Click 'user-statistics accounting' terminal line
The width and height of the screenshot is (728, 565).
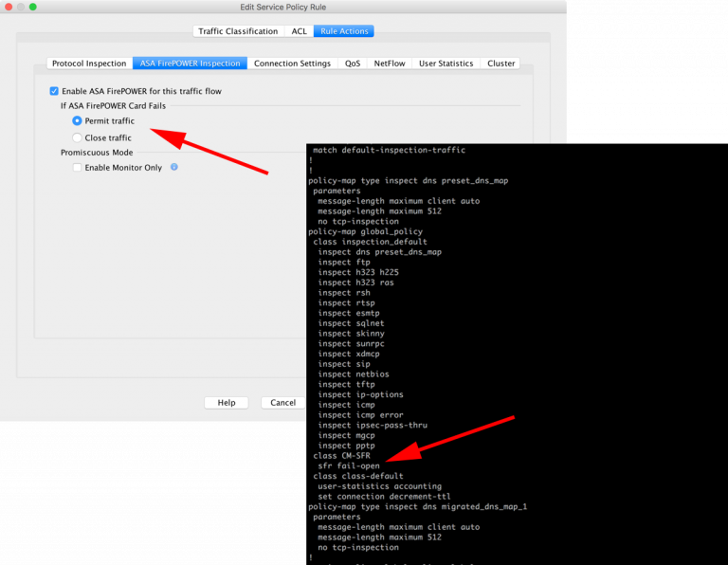tap(380, 486)
